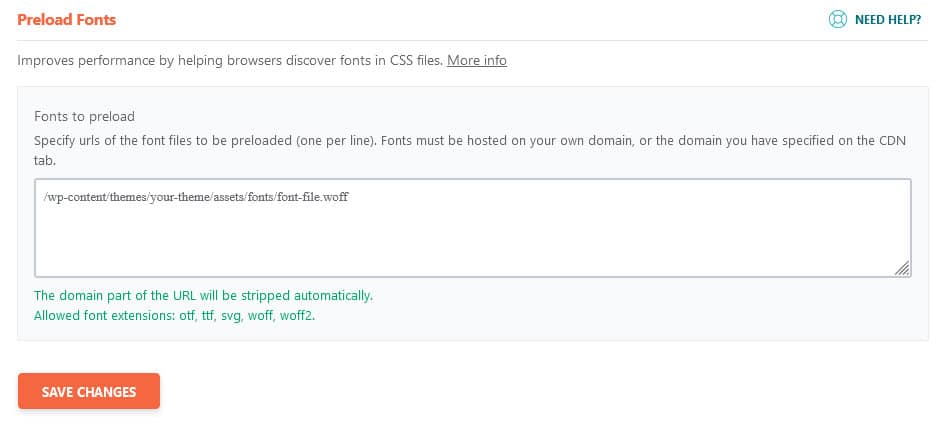The image size is (947, 422).
Task: Click the Preload Fonts section heading
Action: (66, 18)
